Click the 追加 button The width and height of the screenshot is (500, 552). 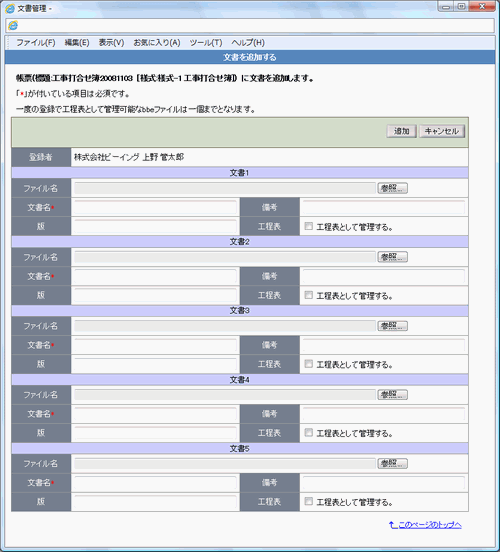coord(401,131)
